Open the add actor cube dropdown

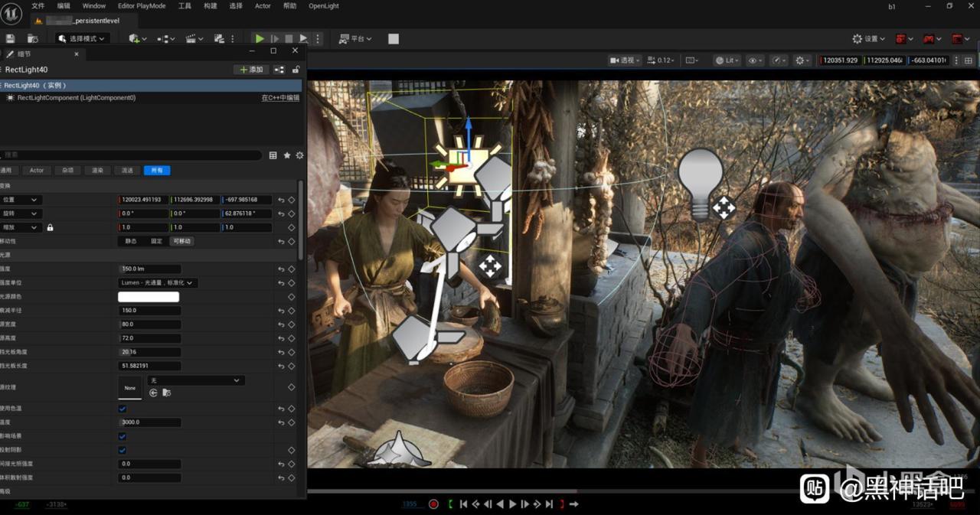pos(139,38)
